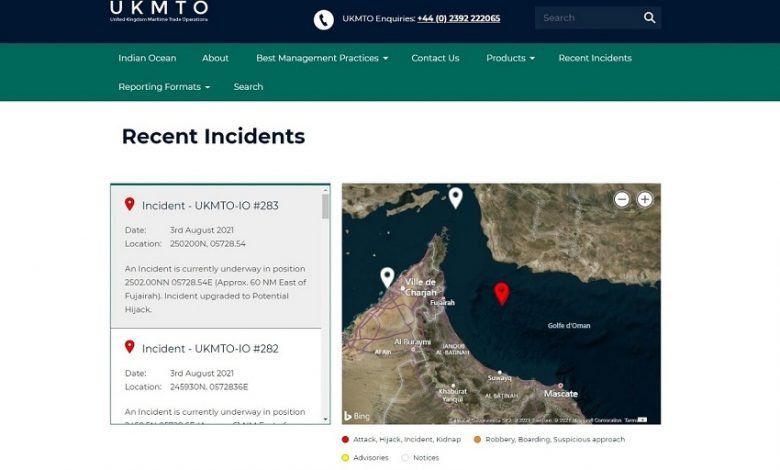Open the Recent Incidents nav link
780x470 pixels.
[595, 58]
